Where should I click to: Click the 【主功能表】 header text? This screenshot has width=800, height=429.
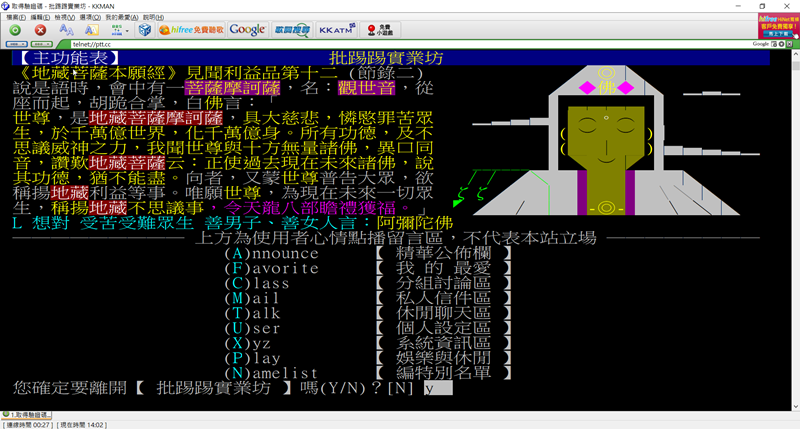pos(70,58)
